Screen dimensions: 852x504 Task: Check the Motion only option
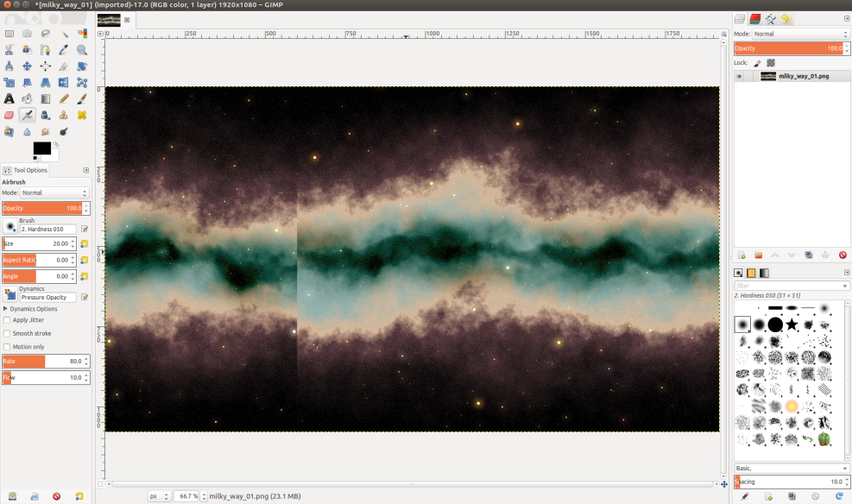(8, 347)
